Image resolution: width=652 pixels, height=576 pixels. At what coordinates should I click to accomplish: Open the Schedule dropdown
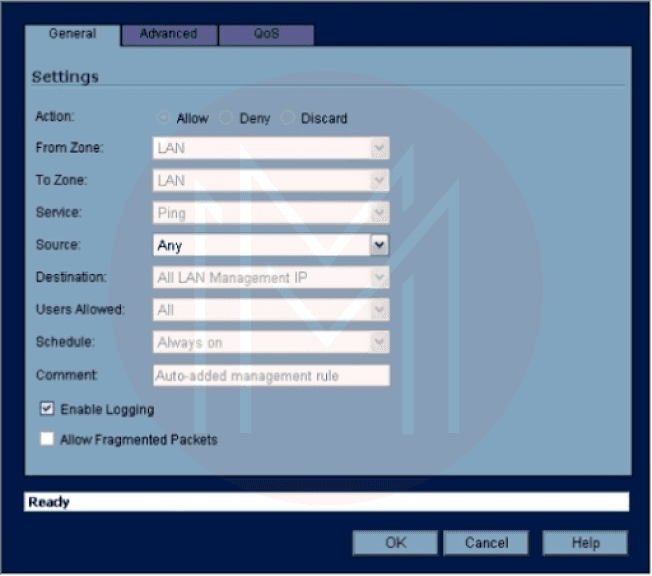tap(379, 342)
